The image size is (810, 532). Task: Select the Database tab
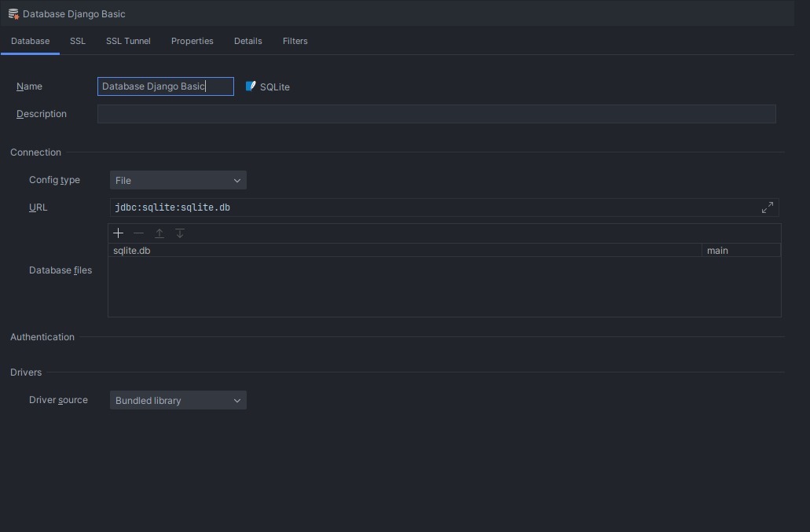pos(31,41)
